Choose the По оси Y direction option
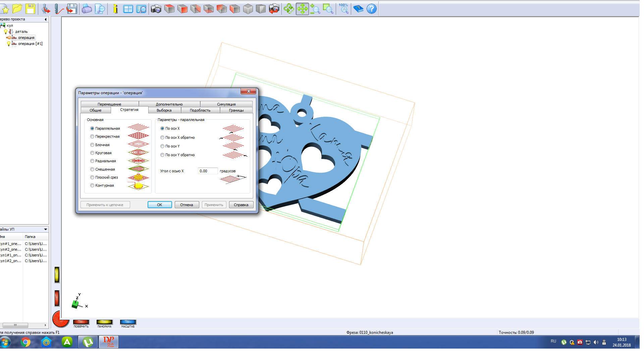 point(162,146)
